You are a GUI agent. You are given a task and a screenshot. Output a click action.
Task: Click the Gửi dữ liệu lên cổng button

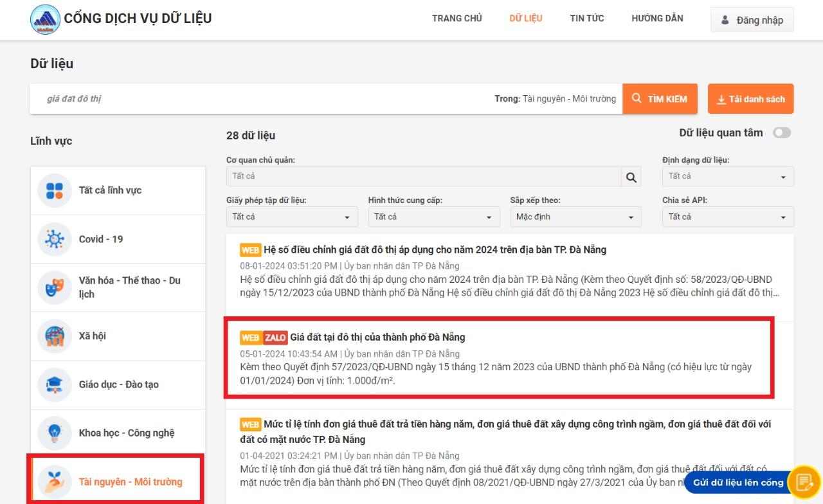[738, 482]
